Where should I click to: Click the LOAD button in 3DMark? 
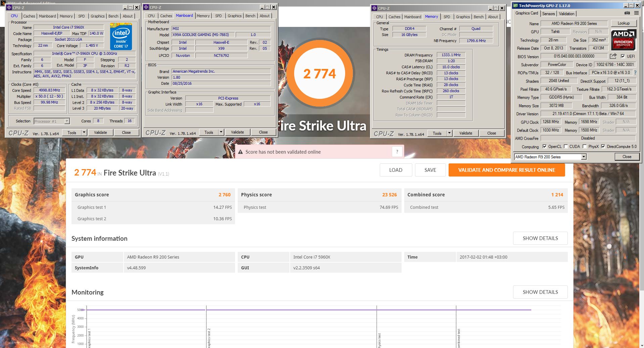pyautogui.click(x=396, y=170)
